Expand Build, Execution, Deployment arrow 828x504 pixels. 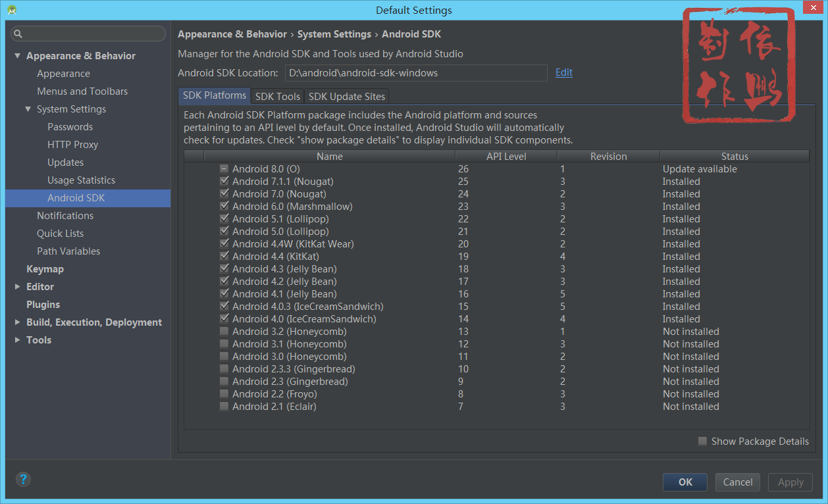pyautogui.click(x=18, y=322)
